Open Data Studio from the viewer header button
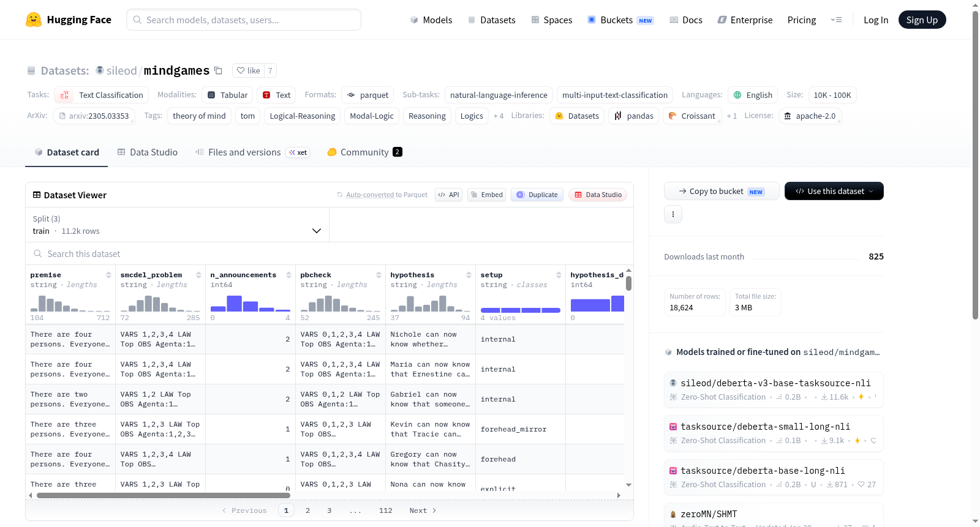The width and height of the screenshot is (980, 527). click(598, 195)
